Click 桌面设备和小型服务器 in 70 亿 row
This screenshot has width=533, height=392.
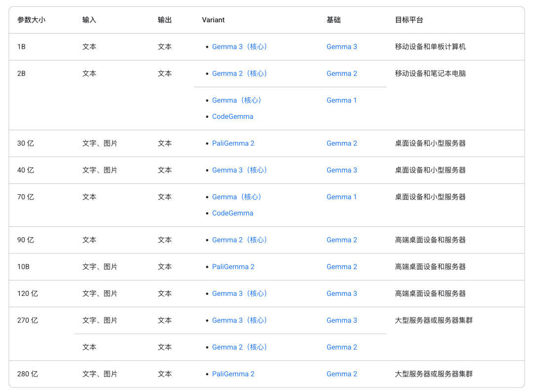click(430, 197)
